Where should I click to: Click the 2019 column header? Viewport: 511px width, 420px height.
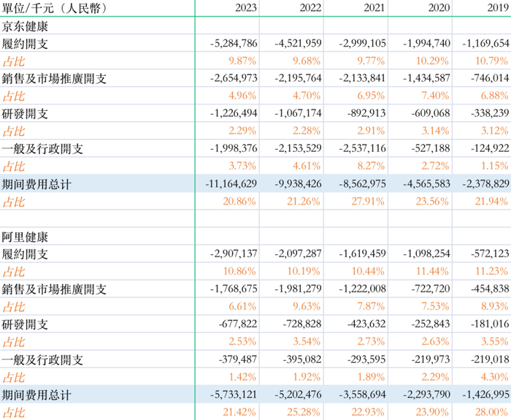tap(499, 7)
